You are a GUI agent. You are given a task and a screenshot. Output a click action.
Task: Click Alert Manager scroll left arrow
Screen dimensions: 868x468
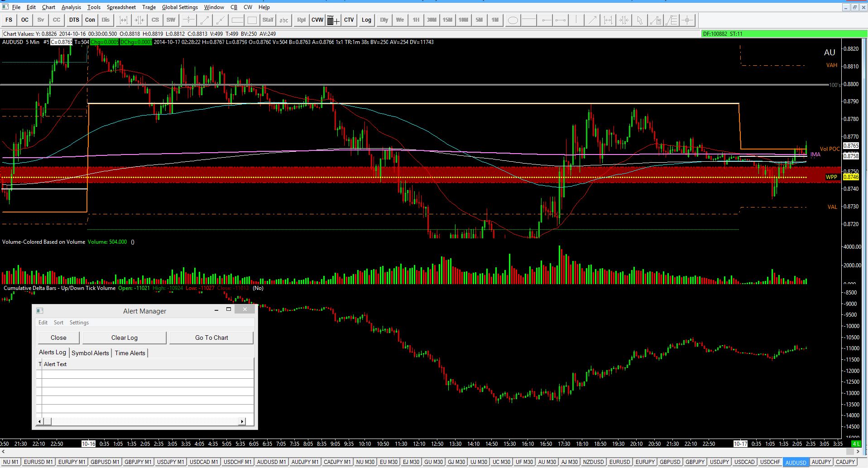[x=40, y=421]
